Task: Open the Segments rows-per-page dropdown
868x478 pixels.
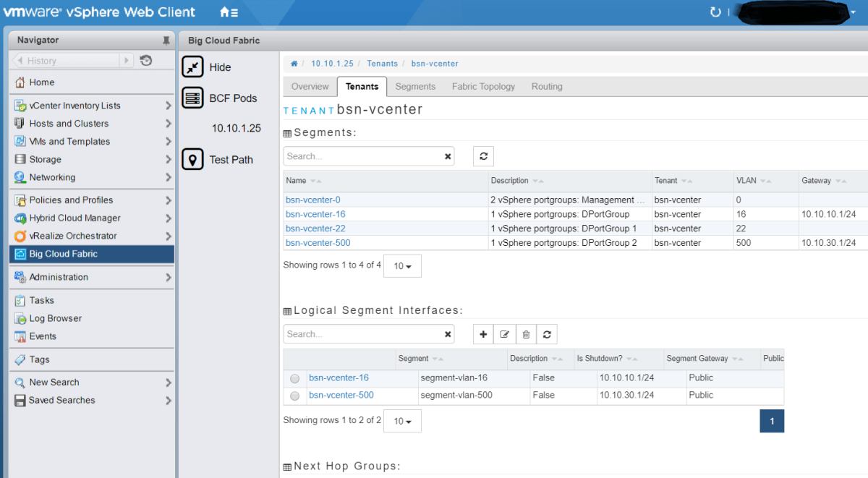Action: click(x=402, y=265)
